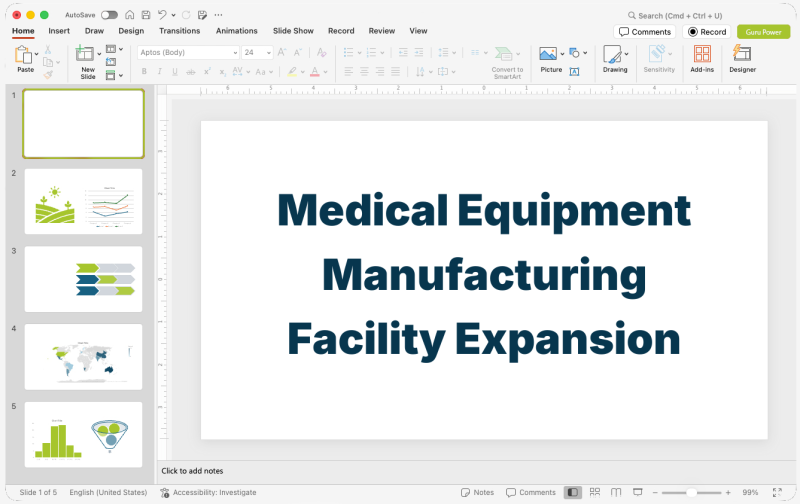Insert a text box with the text box icon

(574, 71)
